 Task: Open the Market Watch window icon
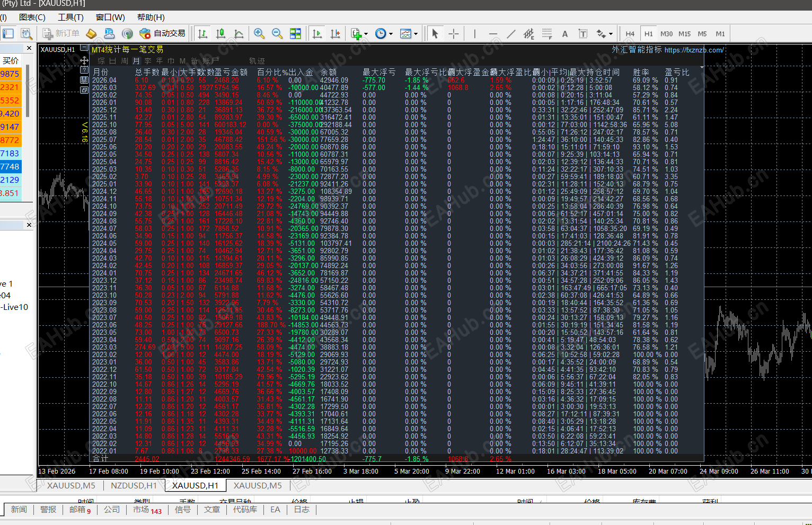[8, 33]
